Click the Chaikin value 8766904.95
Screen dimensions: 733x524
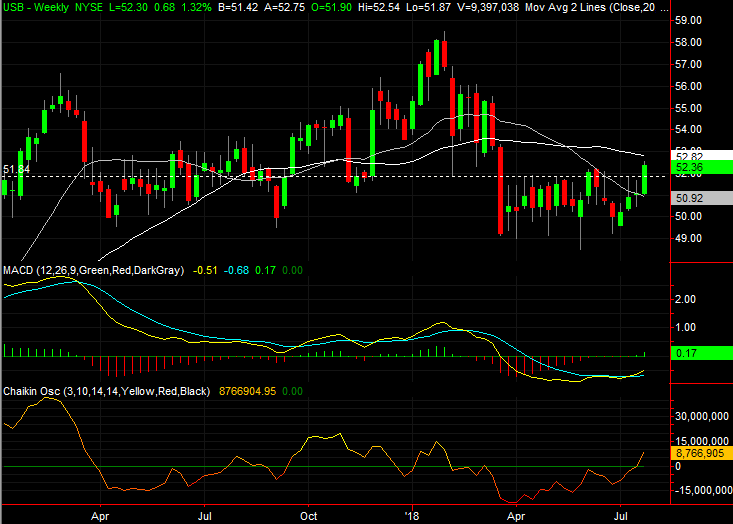(x=247, y=391)
